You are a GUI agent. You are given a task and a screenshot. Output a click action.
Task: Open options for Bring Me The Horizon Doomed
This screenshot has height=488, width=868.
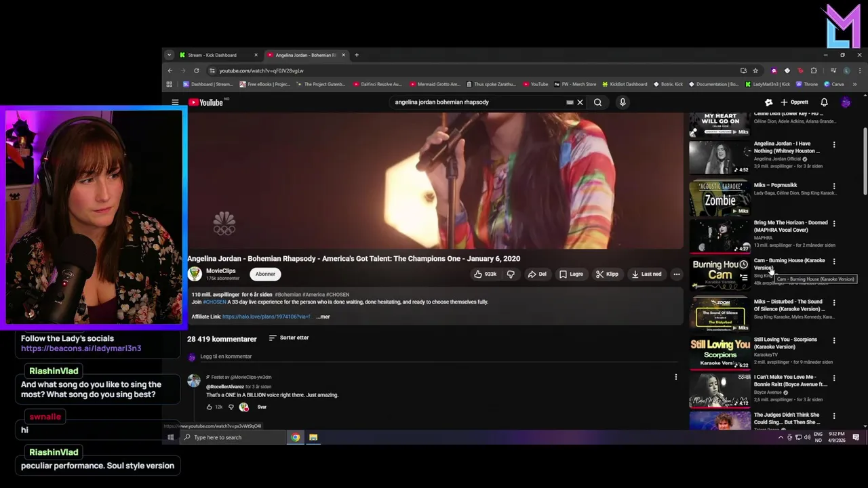[x=834, y=223]
